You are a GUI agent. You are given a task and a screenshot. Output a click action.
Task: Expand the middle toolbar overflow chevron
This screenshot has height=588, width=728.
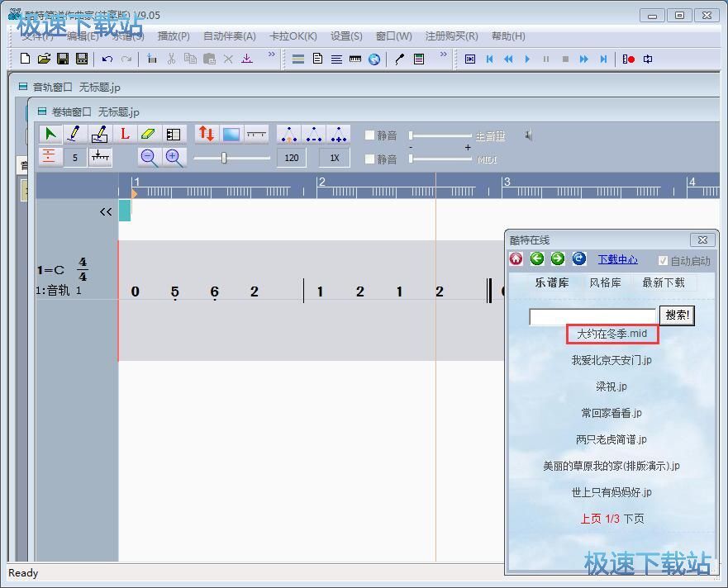tap(443, 55)
